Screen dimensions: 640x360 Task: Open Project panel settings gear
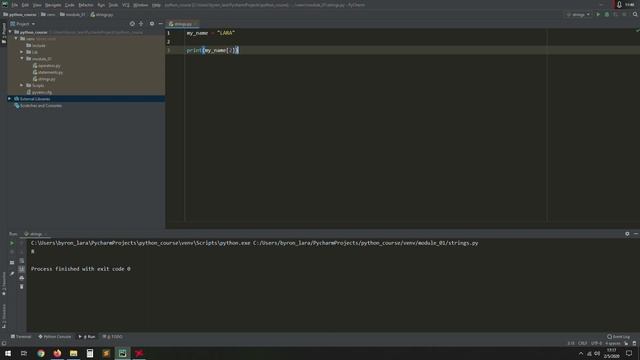pyautogui.click(x=152, y=24)
